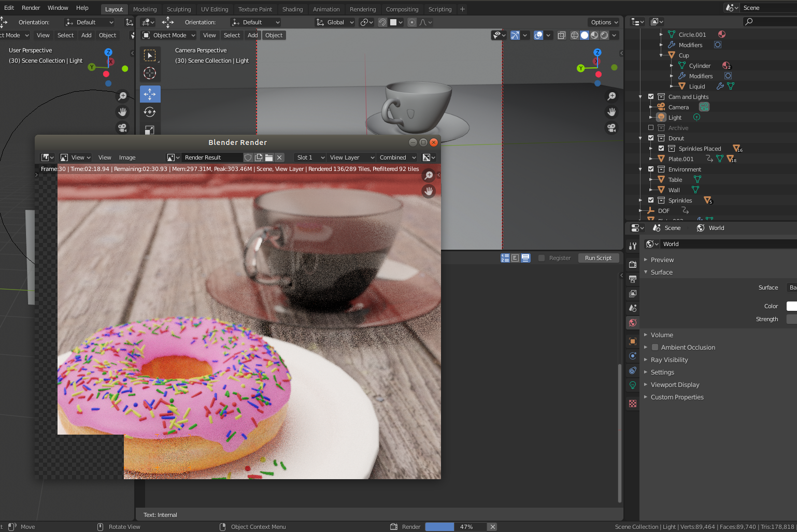Click Run Script button

pyautogui.click(x=598, y=258)
